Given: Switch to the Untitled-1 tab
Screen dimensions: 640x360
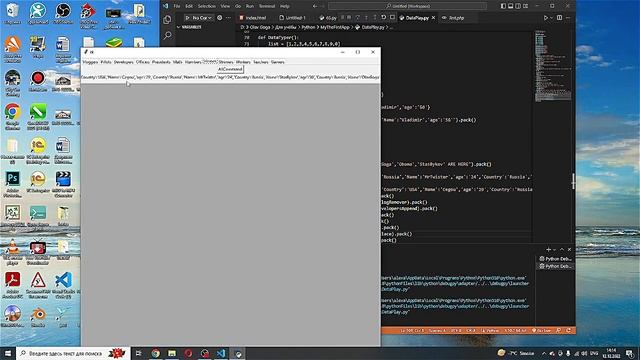Looking at the screenshot, I should (292, 18).
